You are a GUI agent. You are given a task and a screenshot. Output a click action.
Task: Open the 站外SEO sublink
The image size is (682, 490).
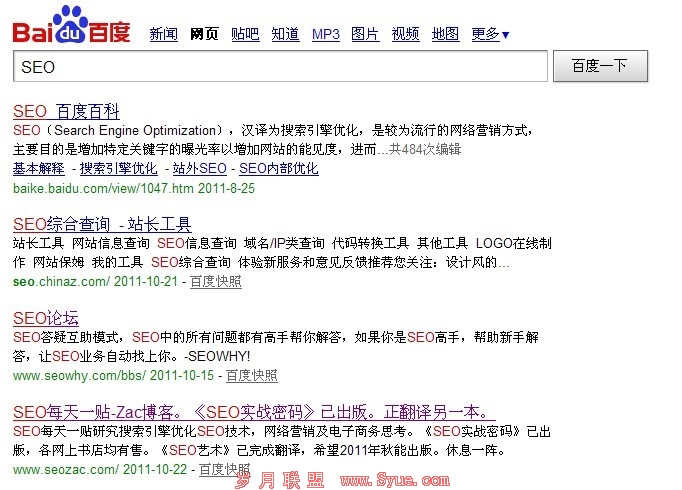pos(200,169)
